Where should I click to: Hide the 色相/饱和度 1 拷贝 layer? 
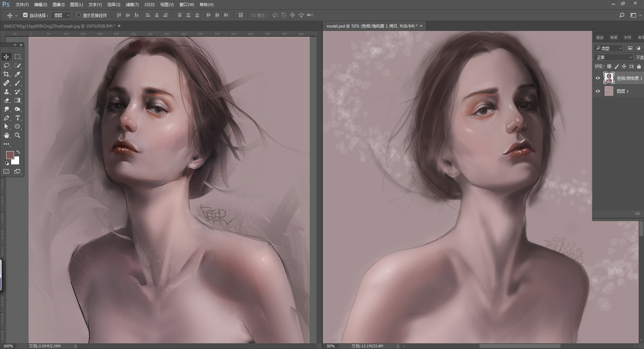(598, 78)
